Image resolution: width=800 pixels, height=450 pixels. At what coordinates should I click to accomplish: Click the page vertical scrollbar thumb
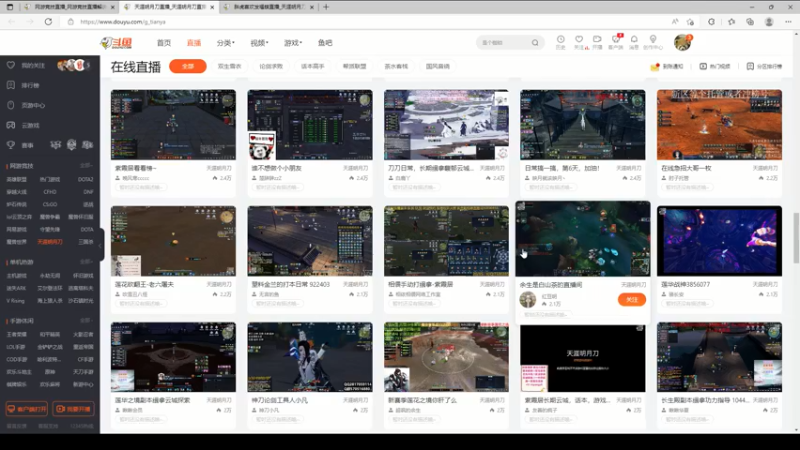tap(796, 238)
